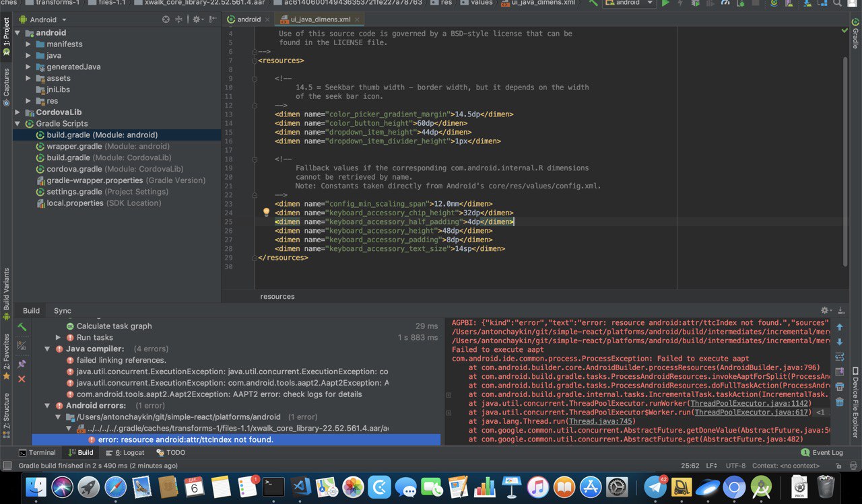Open the Sync tab in Build panel
Viewport: 862px width, 504px height.
[x=62, y=311]
